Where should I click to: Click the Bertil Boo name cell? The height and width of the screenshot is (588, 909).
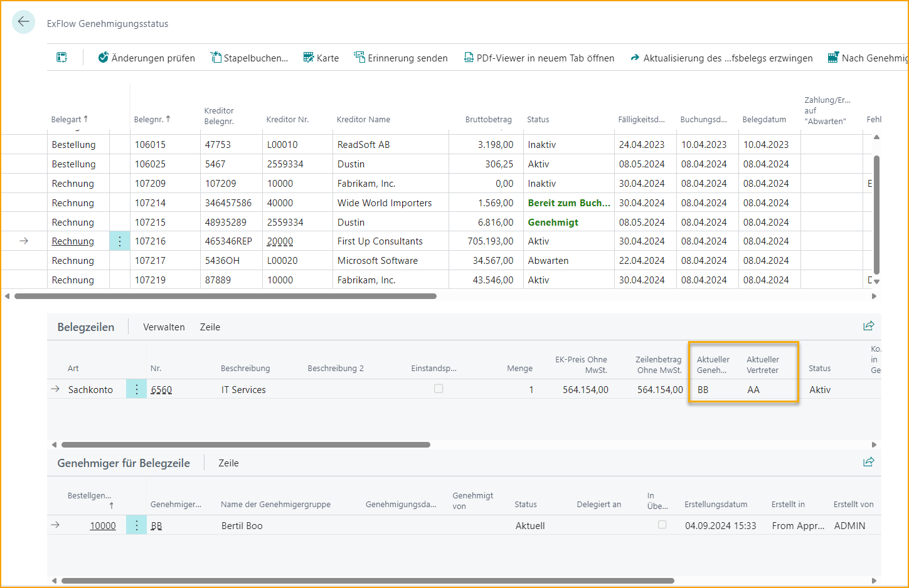pos(242,525)
